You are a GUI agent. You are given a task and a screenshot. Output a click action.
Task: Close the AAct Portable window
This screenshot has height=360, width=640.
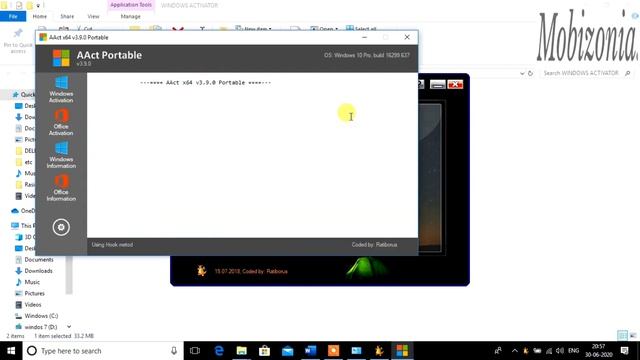pyautogui.click(x=407, y=37)
